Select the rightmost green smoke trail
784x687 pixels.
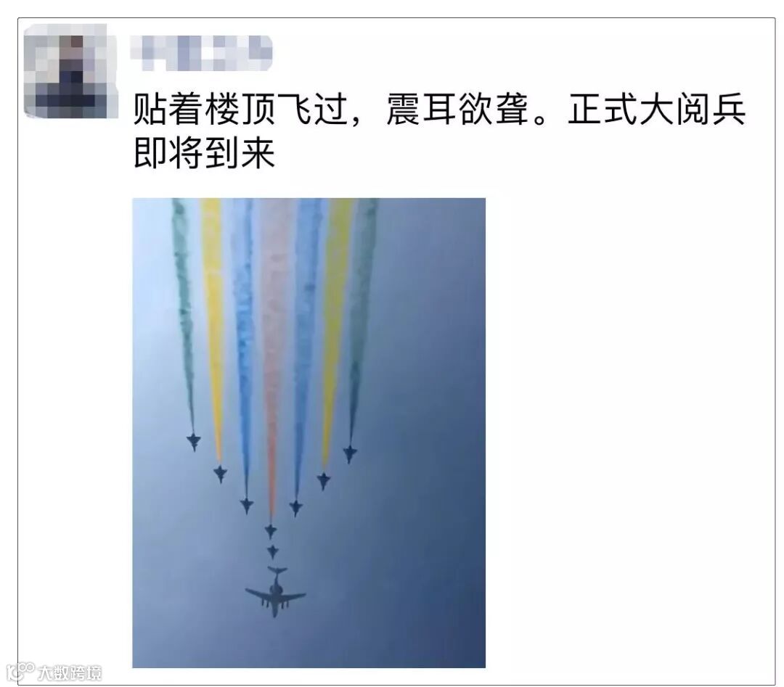click(361, 320)
